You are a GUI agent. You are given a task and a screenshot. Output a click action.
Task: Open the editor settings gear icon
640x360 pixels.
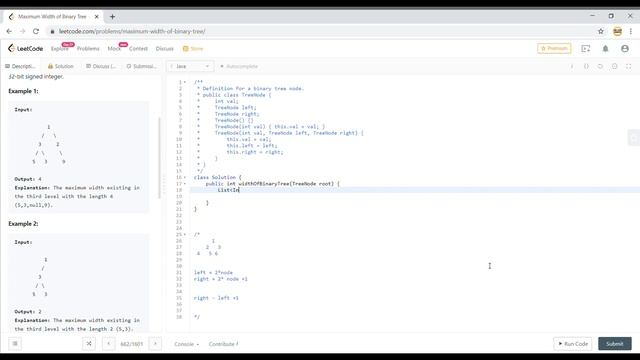[614, 66]
